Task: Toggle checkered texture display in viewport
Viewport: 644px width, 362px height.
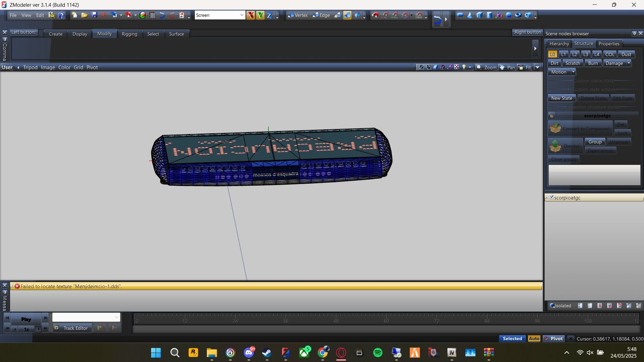Action: tap(457, 67)
